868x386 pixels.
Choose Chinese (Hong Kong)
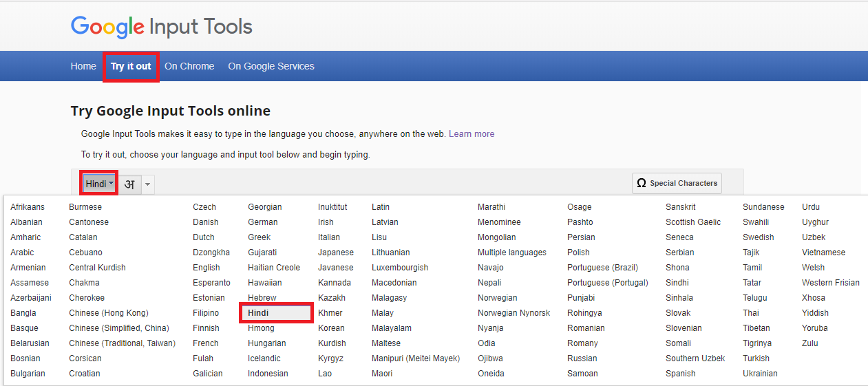pos(109,312)
